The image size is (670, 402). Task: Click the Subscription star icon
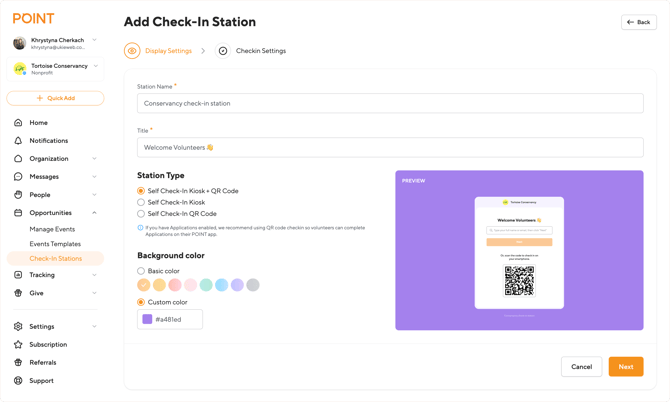pyautogui.click(x=18, y=345)
